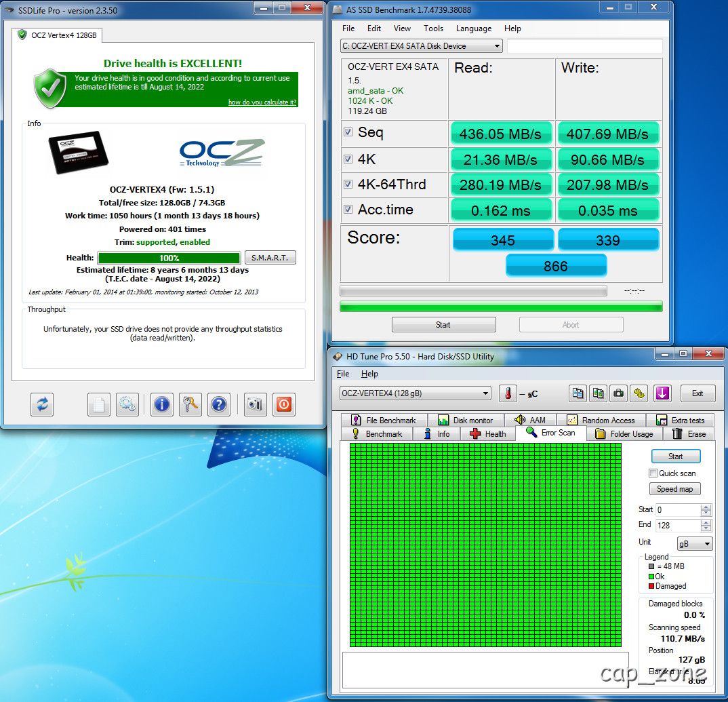This screenshot has height=702, width=728.
Task: Click the OCZ Technology logo
Action: [x=222, y=153]
